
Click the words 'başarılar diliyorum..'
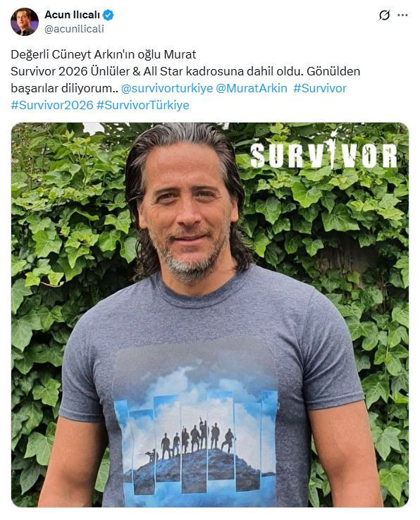(64, 88)
